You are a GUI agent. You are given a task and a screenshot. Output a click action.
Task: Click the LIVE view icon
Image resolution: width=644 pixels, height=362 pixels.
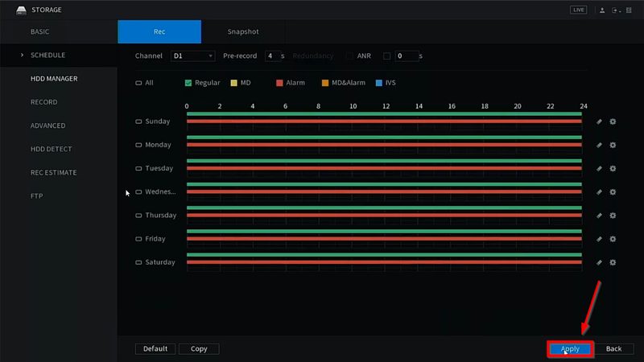point(579,10)
